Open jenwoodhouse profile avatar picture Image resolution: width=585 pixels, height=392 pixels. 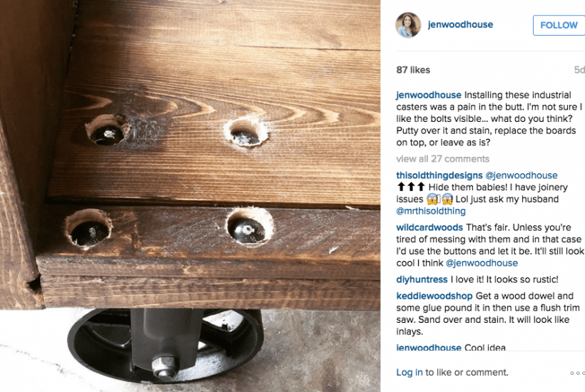pos(408,25)
